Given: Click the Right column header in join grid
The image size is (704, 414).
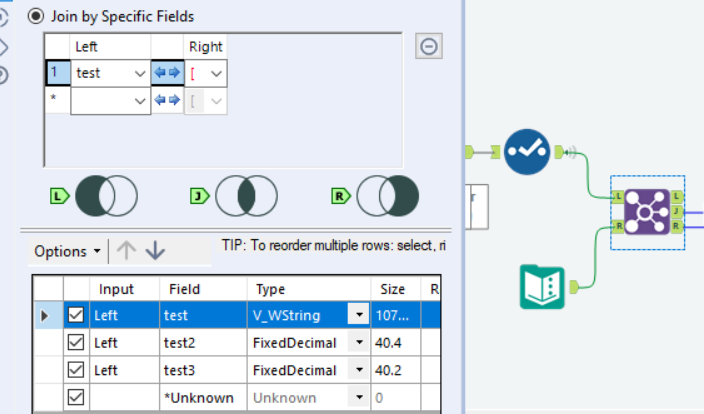Looking at the screenshot, I should (206, 47).
